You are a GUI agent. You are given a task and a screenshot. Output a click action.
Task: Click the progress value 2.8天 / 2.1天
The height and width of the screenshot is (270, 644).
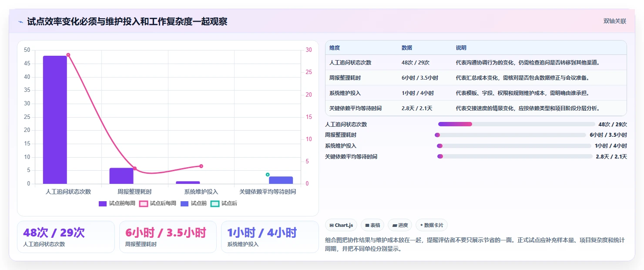pyautogui.click(x=611, y=156)
